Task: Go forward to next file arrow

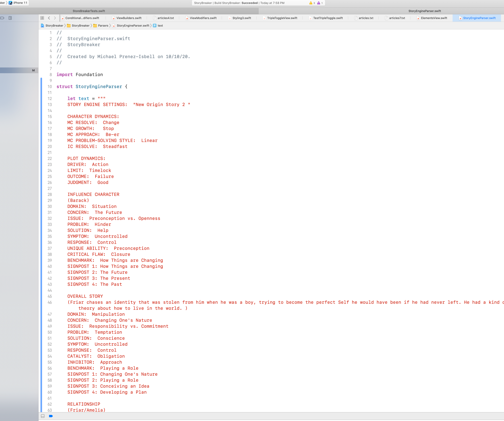Action: (55, 18)
